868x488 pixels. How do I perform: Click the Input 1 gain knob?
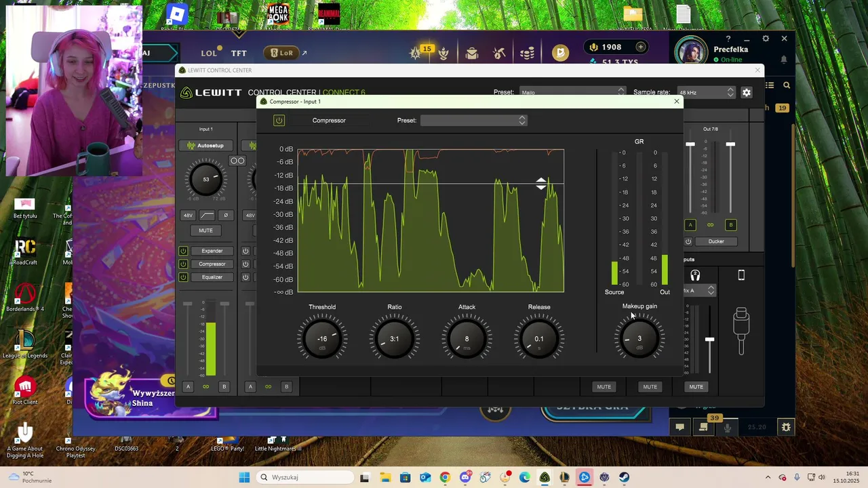[206, 179]
